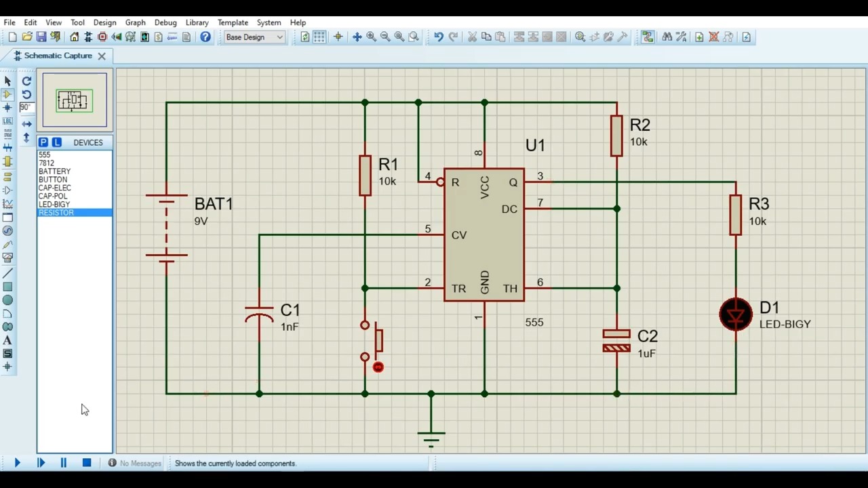Open the Base Design variant dropdown
868x488 pixels.
pyautogui.click(x=254, y=37)
